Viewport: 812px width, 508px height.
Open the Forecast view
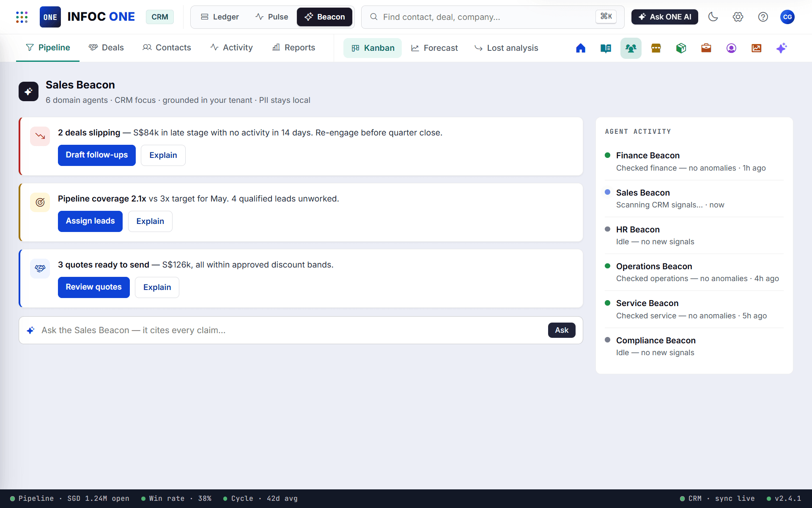tap(434, 48)
